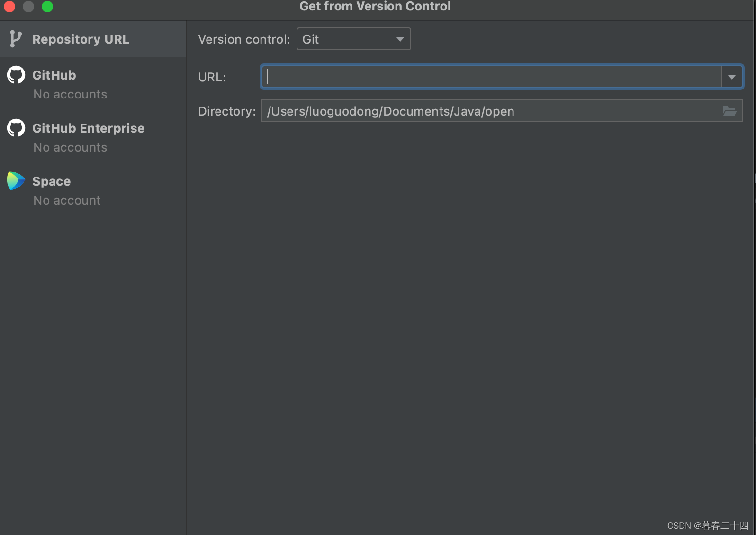Click the green zoom window button
The width and height of the screenshot is (756, 535).
pyautogui.click(x=47, y=6)
